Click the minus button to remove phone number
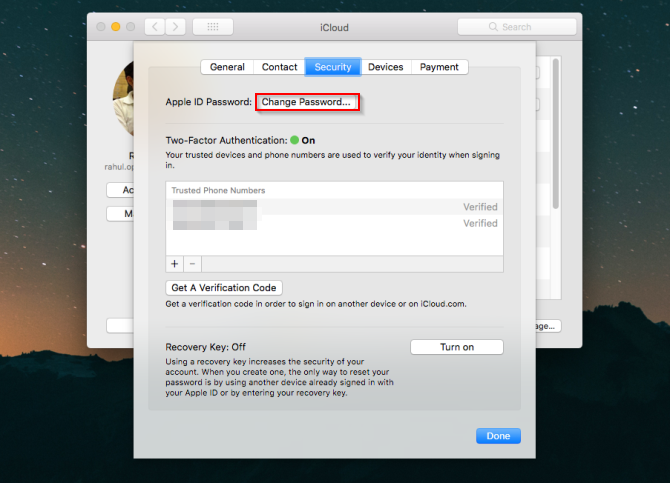This screenshot has height=483, width=670. tap(192, 264)
